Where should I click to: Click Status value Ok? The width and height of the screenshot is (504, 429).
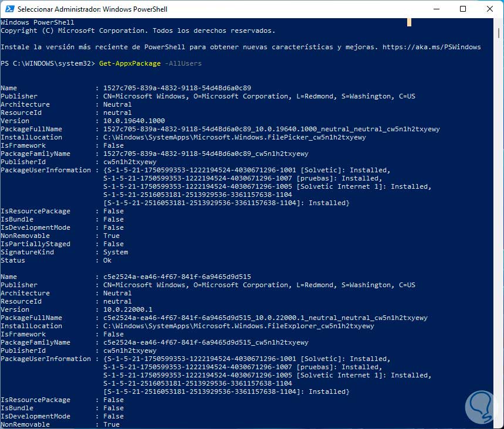[x=107, y=260]
